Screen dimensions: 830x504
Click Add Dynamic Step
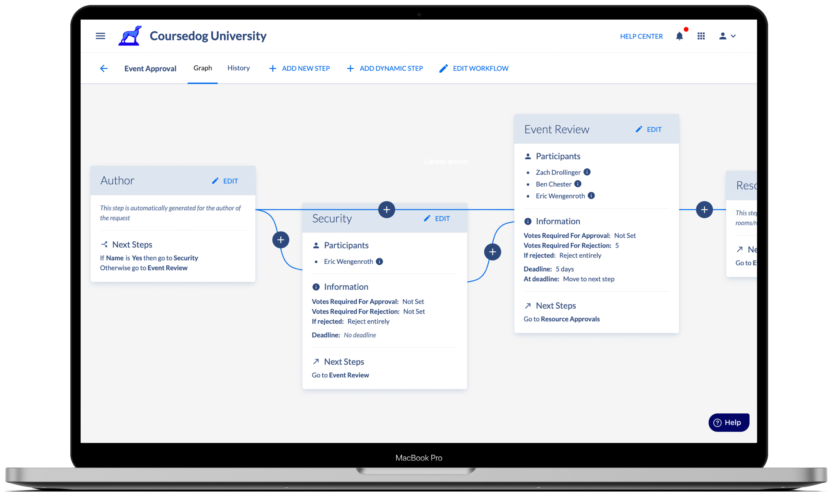(x=385, y=68)
